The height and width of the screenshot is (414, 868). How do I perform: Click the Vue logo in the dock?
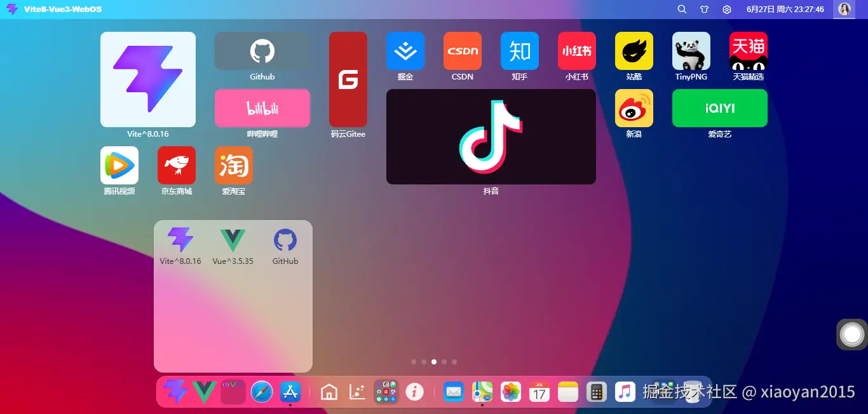click(x=204, y=392)
